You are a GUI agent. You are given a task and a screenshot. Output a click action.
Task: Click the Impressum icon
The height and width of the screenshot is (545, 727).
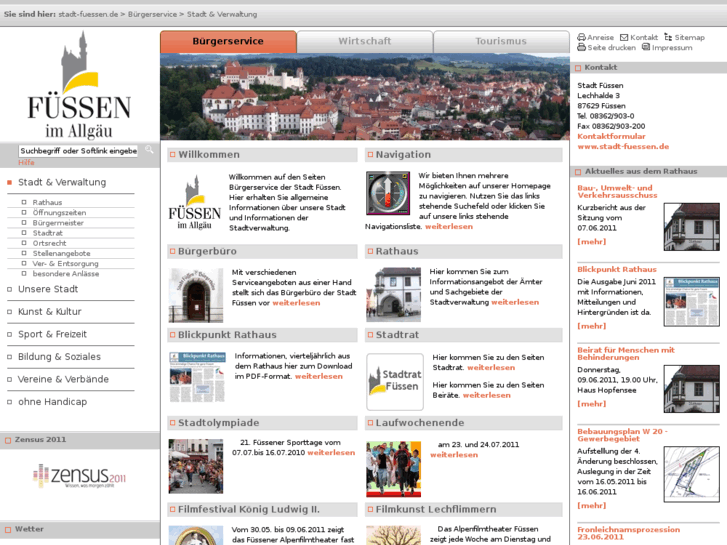tap(646, 48)
